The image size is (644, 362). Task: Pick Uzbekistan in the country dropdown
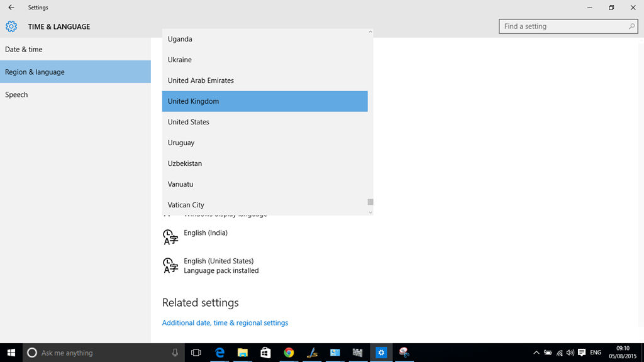tap(265, 163)
